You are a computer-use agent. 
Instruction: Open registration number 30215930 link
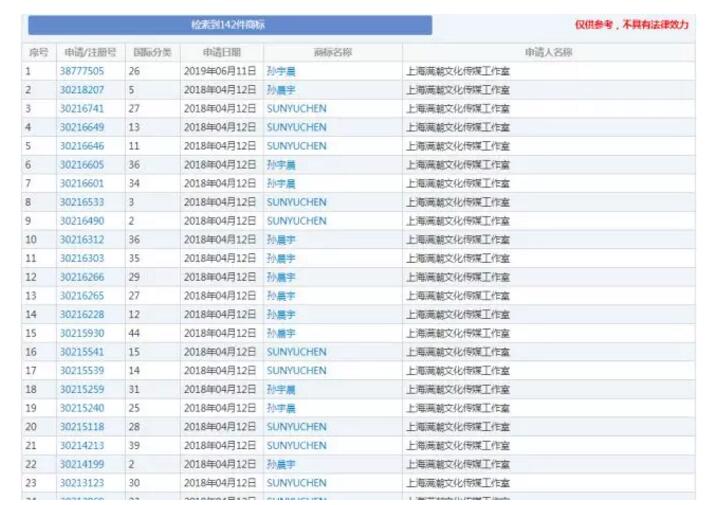click(81, 333)
